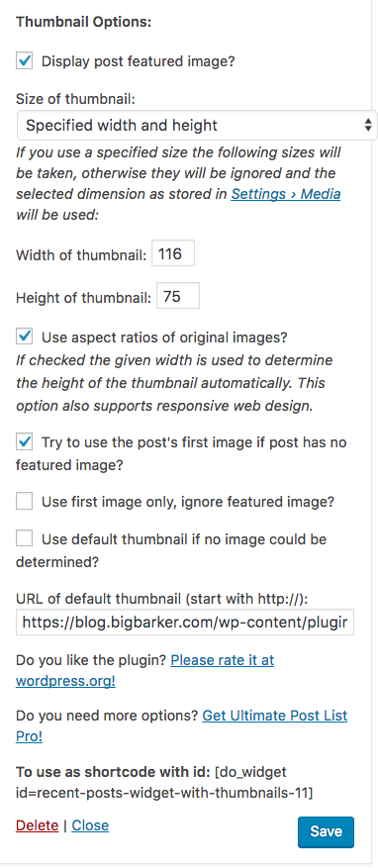The width and height of the screenshot is (378, 868).
Task: Click the URL of default thumbnail field
Action: [185, 623]
